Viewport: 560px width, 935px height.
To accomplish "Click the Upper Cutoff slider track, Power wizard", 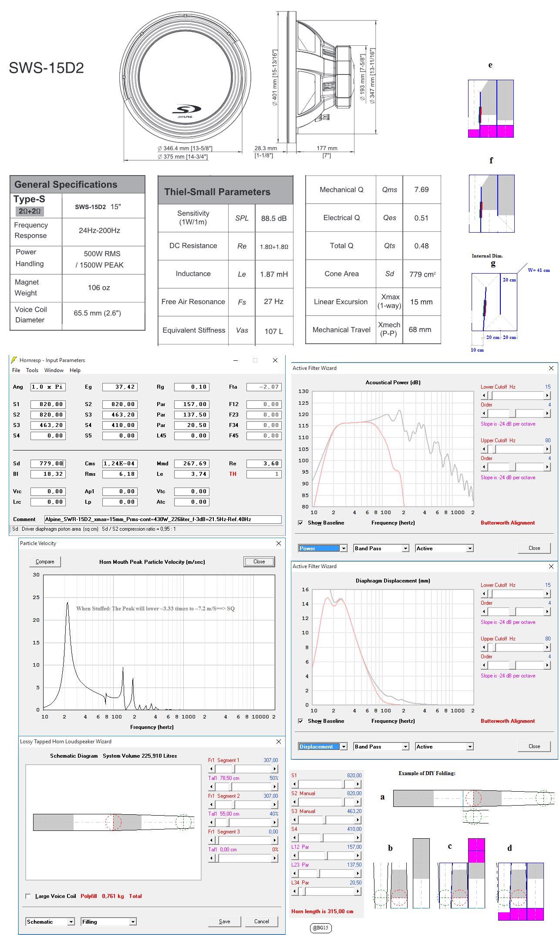I will coord(516,449).
